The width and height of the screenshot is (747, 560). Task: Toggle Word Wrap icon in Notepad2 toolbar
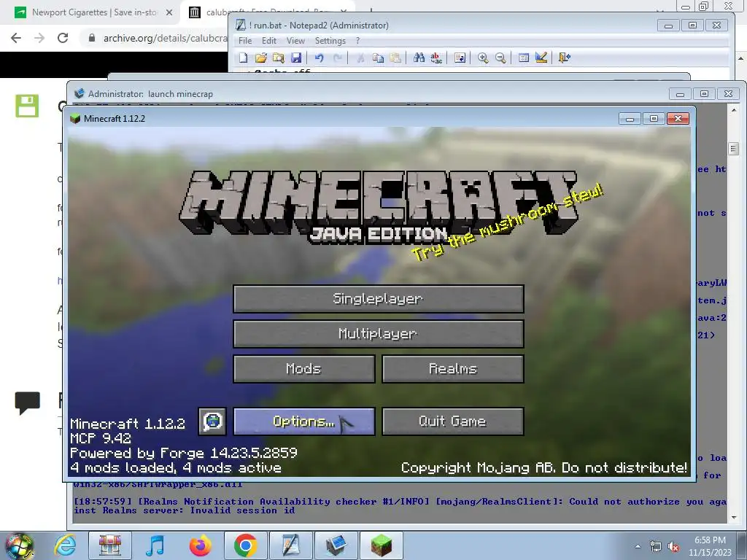(460, 58)
